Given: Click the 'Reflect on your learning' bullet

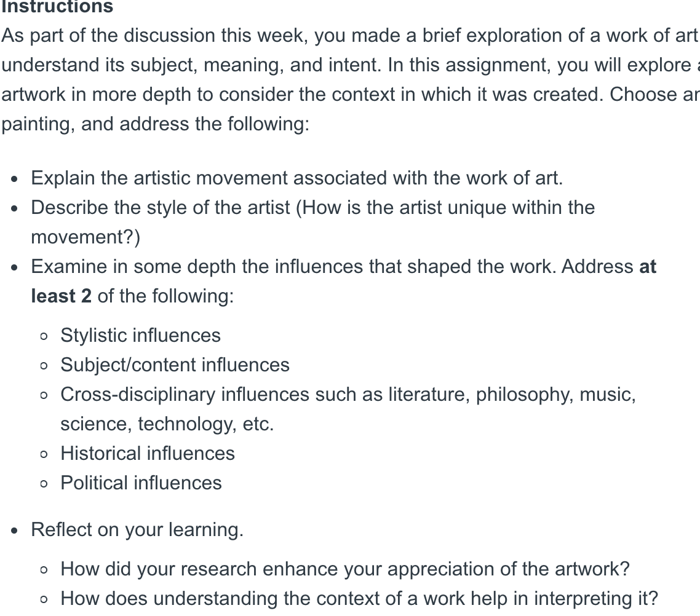Looking at the screenshot, I should tap(138, 530).
